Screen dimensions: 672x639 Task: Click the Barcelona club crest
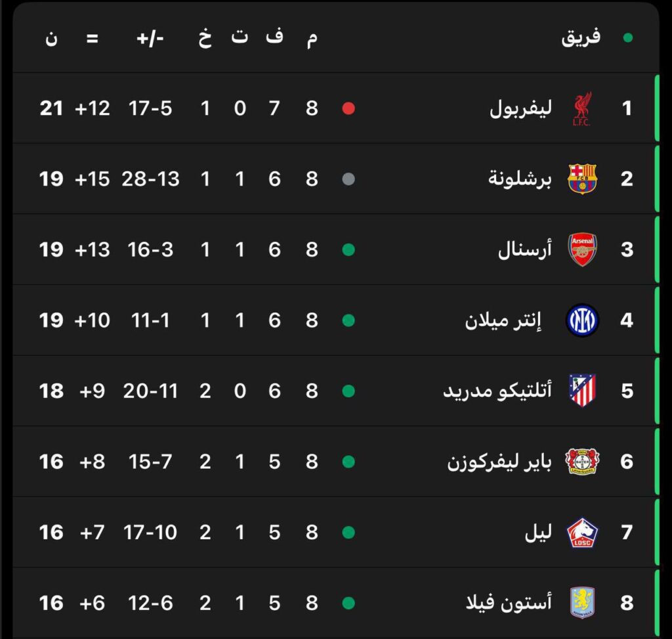click(582, 179)
